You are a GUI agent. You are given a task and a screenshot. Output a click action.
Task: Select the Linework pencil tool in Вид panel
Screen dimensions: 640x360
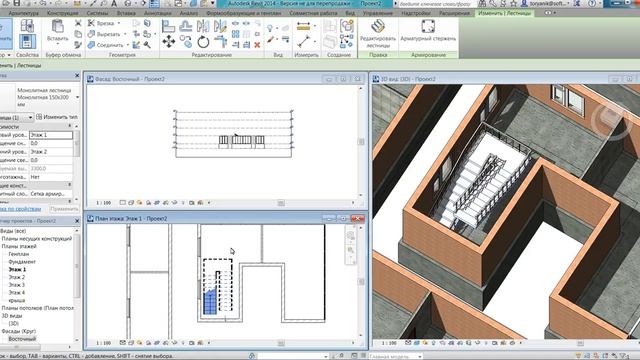270,40
